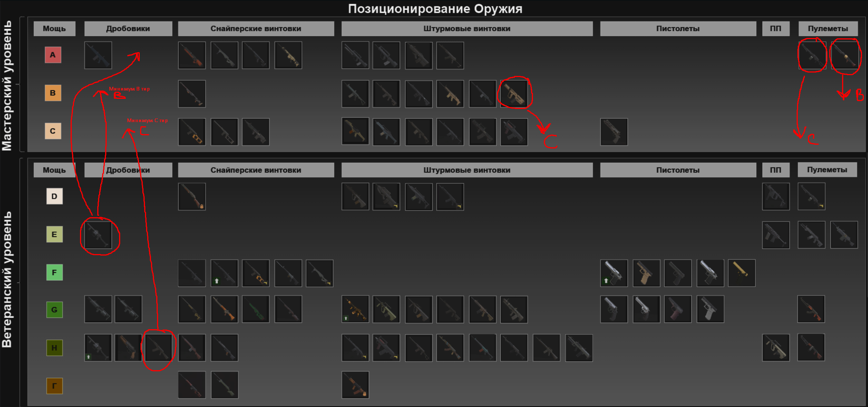Screen dimensions: 868x407
Task: Click the green F tier badge
Action: point(54,272)
